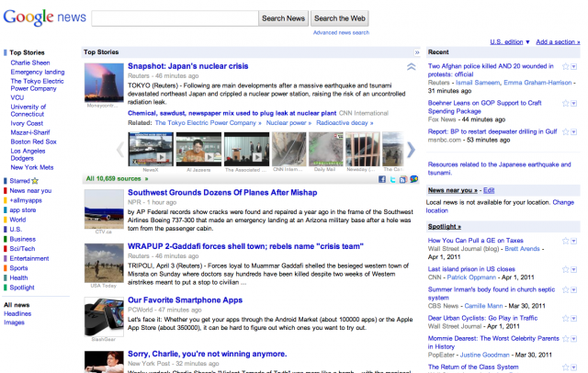Click the Search the Web button
Image resolution: width=588 pixels, height=373 pixels.
point(339,18)
